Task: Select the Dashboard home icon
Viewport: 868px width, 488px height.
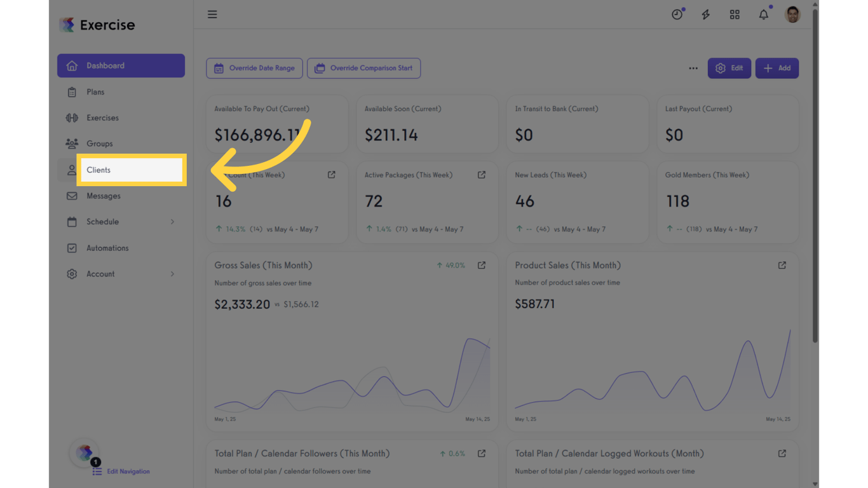Action: 72,65
